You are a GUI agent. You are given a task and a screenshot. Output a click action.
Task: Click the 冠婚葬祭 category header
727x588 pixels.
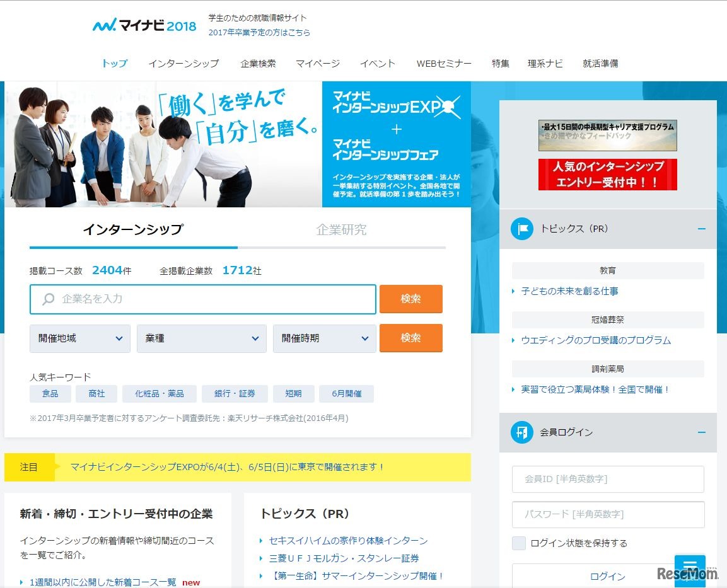pos(608,320)
